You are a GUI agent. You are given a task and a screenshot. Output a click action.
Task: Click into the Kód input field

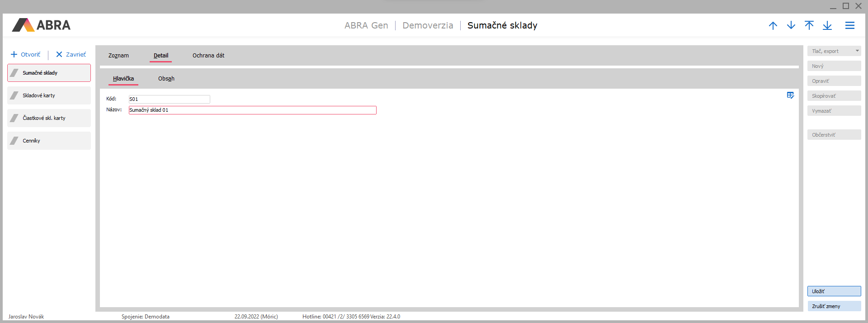point(169,99)
